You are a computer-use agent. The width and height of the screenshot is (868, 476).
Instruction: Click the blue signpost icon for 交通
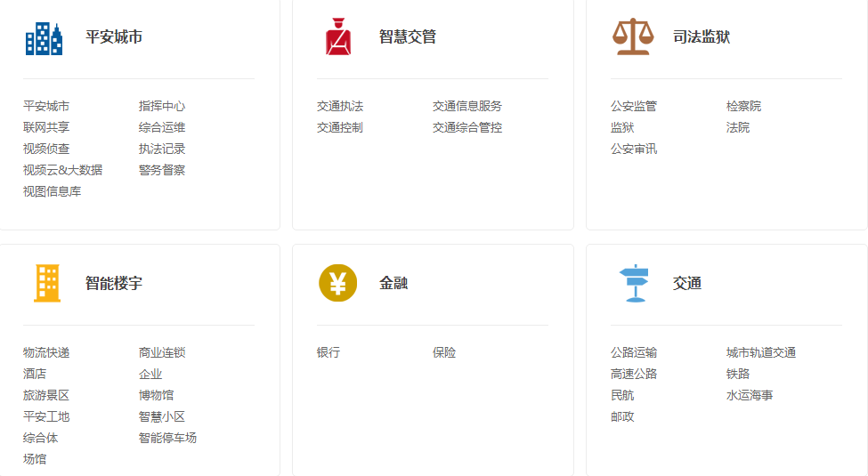click(x=634, y=283)
